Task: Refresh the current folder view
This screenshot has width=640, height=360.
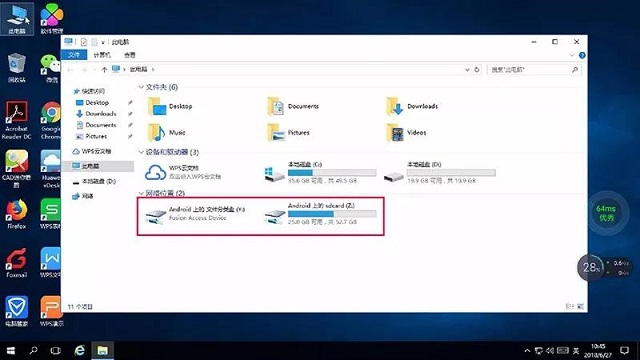Action: point(476,70)
